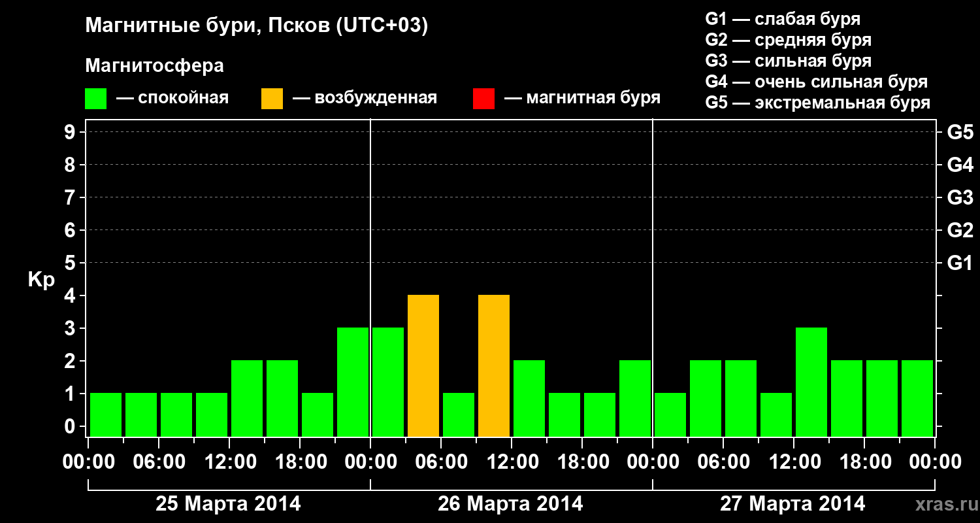Image resolution: width=980 pixels, height=523 pixels.
Task: Click the "Магнитосфера" legend heading
Action: [155, 66]
